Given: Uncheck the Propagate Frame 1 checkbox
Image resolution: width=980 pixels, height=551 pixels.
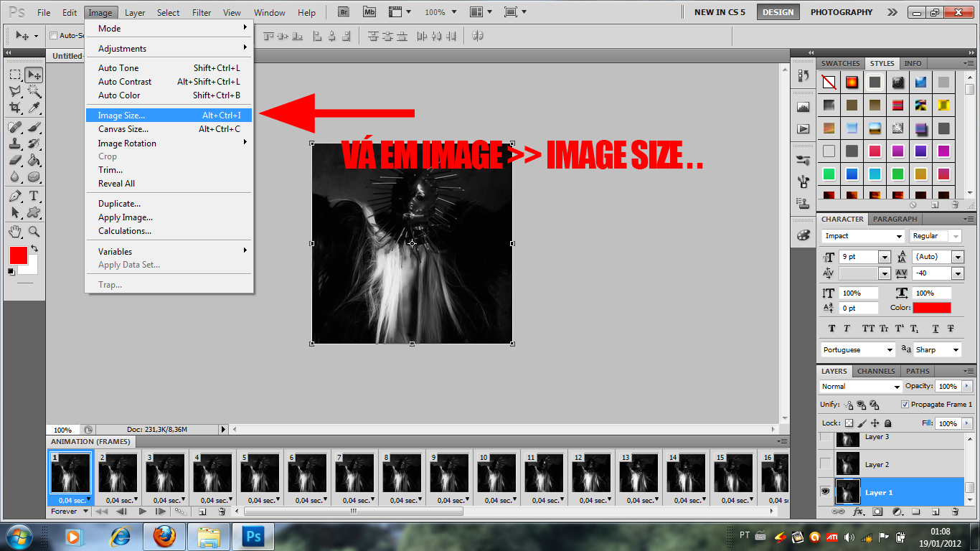Looking at the screenshot, I should 905,405.
